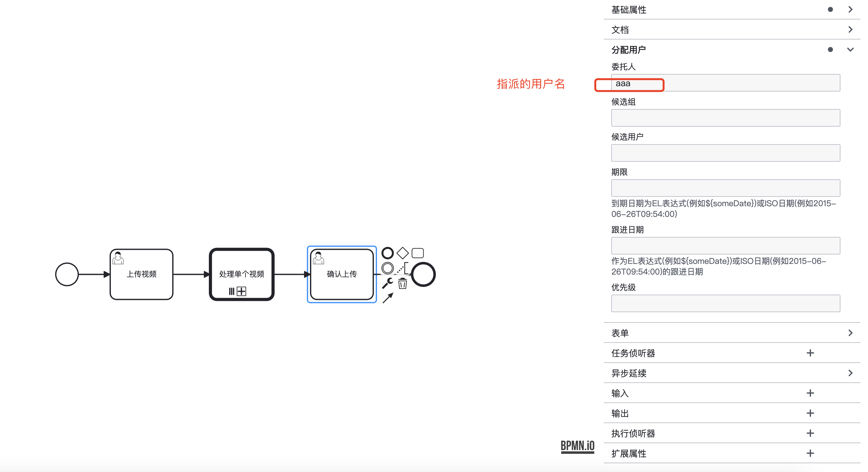Screen dimensions: 868x472
Task: Click the 期限 field label
Action: click(619, 172)
